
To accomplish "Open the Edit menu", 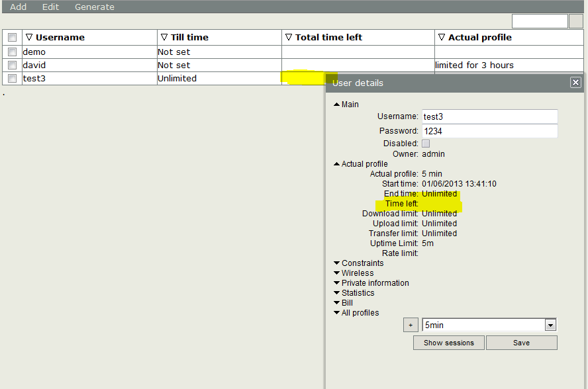I will 50,7.
